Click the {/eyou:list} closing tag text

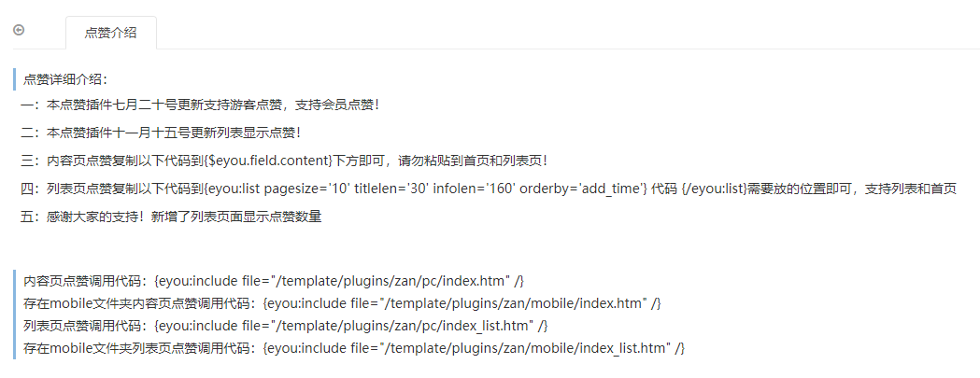click(x=711, y=189)
